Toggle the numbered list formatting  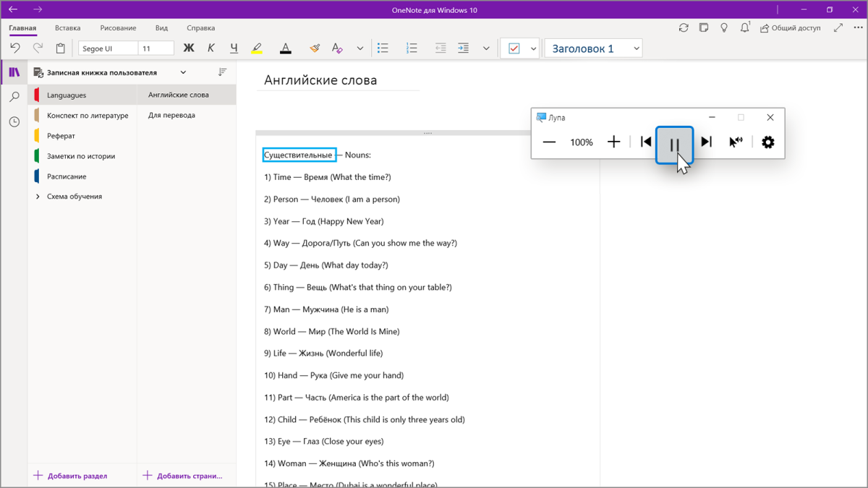pyautogui.click(x=412, y=48)
